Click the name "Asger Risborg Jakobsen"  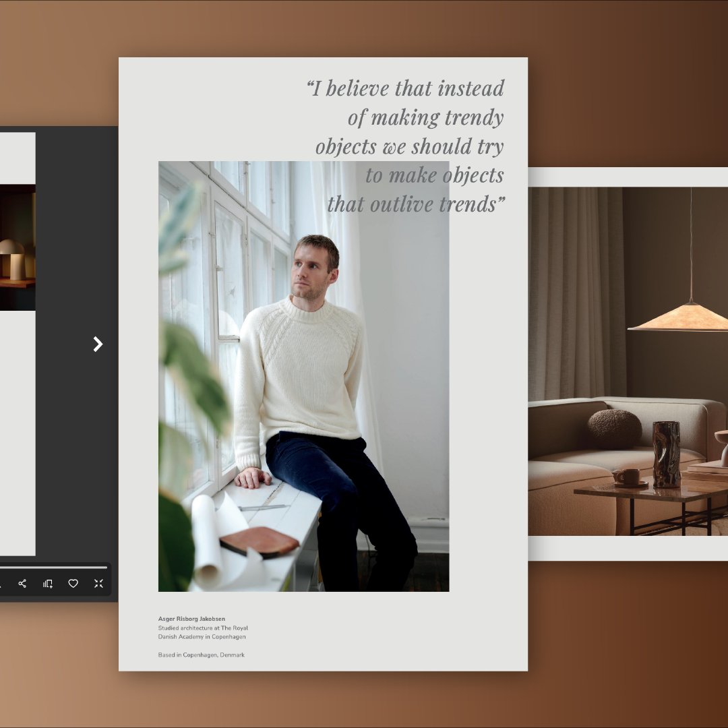point(191,619)
